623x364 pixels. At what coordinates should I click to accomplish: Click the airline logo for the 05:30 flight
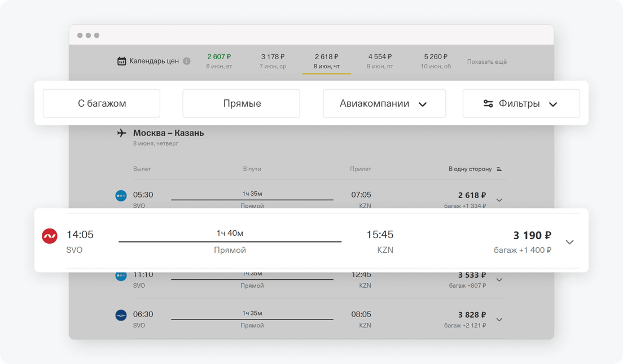[x=121, y=196]
